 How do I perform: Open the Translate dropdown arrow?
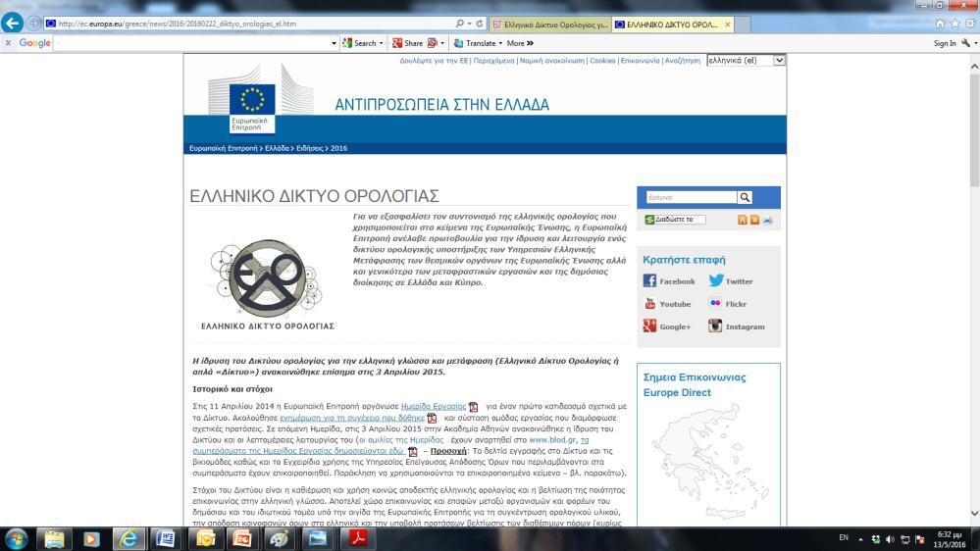500,43
